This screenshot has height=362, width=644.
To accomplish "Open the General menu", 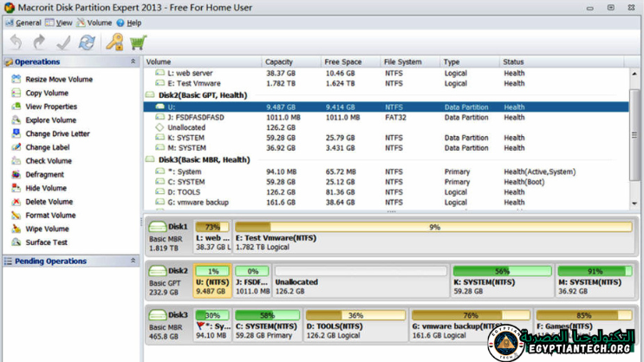I will click(23, 23).
